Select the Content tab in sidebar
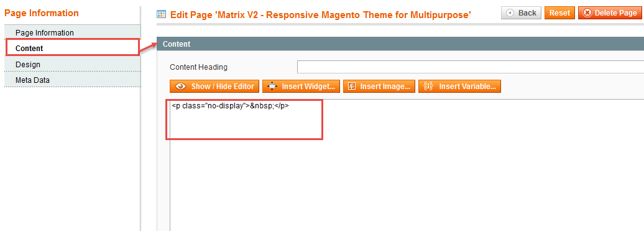 pos(72,49)
